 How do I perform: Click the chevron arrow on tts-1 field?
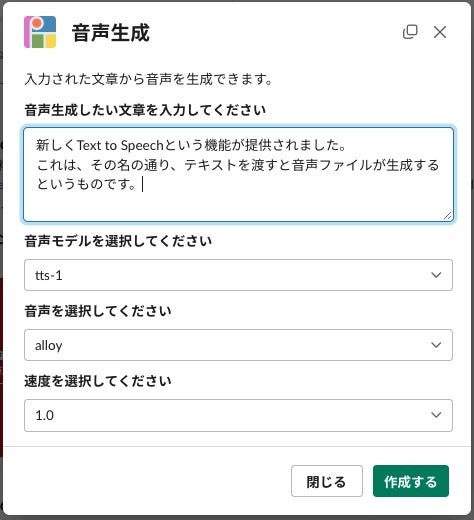(x=436, y=275)
